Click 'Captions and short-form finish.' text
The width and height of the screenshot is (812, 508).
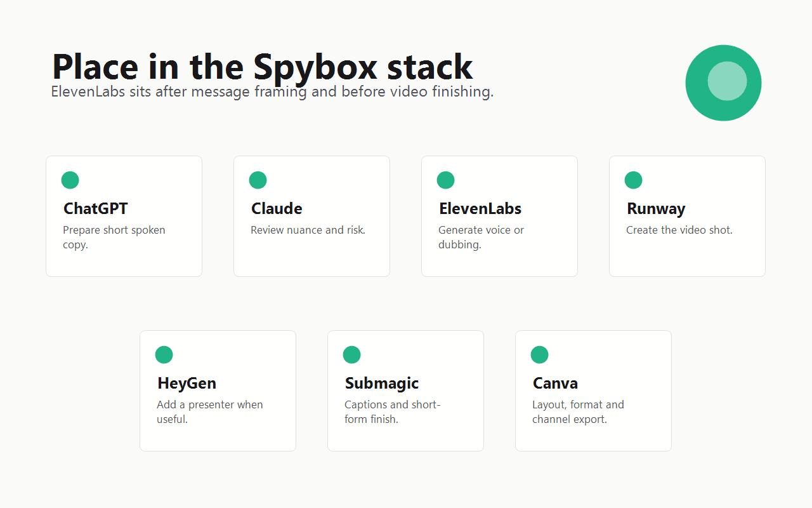393,411
